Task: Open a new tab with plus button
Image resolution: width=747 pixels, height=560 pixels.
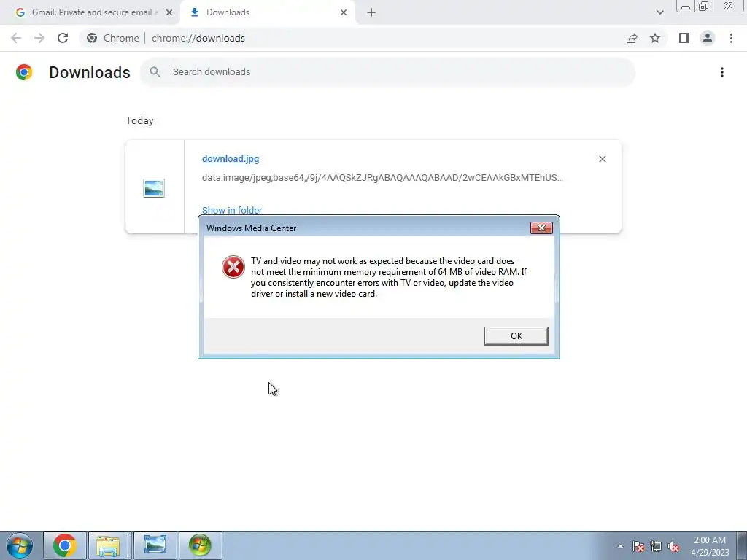Action: pos(371,12)
